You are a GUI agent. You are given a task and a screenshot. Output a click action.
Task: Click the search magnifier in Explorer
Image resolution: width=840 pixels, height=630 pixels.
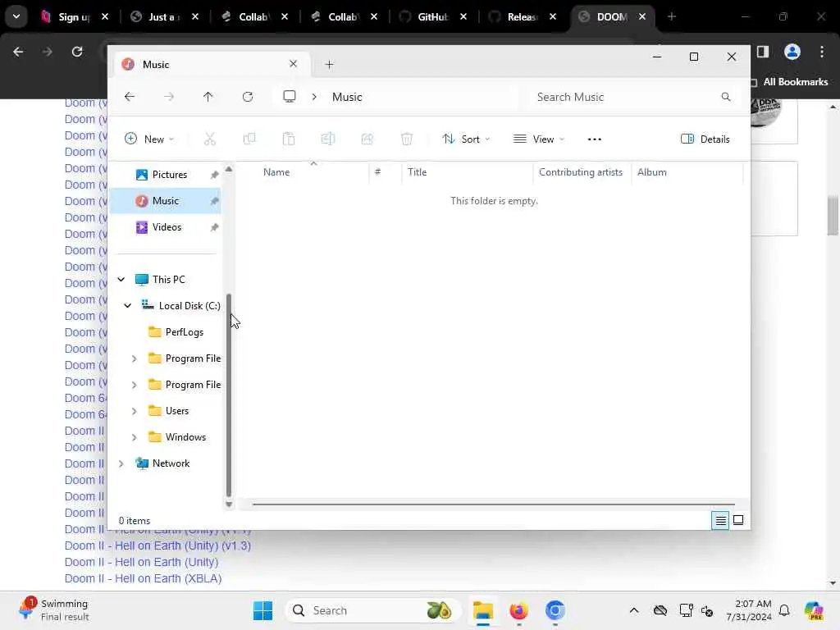click(726, 97)
